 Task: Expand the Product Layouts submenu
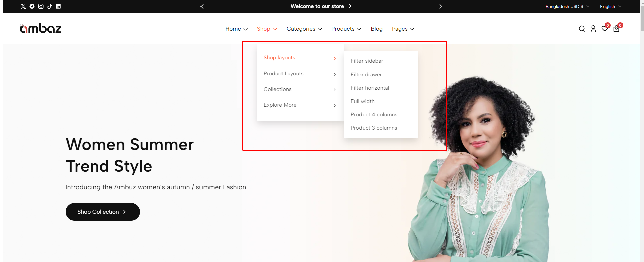click(x=300, y=74)
